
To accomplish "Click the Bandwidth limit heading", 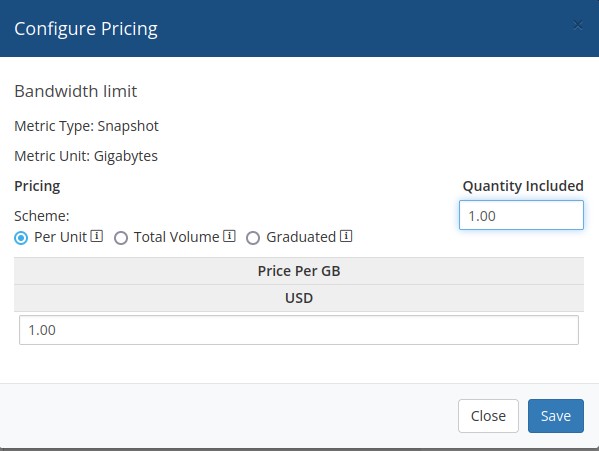I will click(76, 91).
